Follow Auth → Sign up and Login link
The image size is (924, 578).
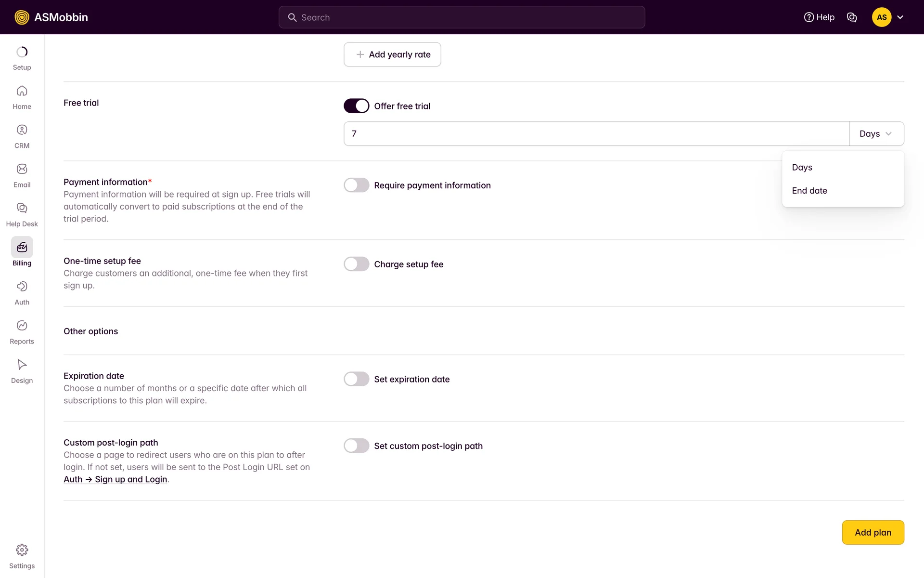(115, 479)
